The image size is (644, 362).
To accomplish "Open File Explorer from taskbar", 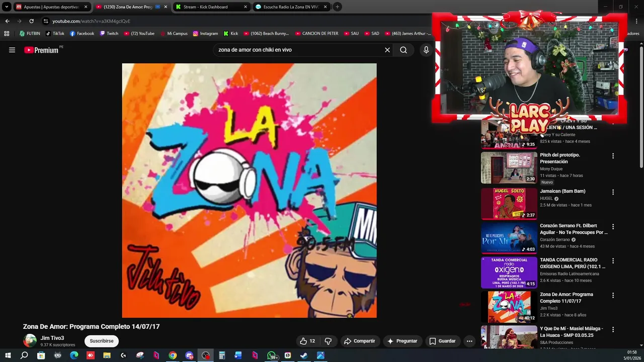I will coord(107,355).
